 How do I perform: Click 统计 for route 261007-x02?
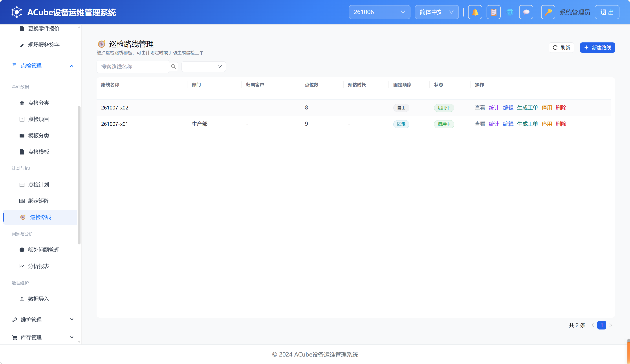494,108
